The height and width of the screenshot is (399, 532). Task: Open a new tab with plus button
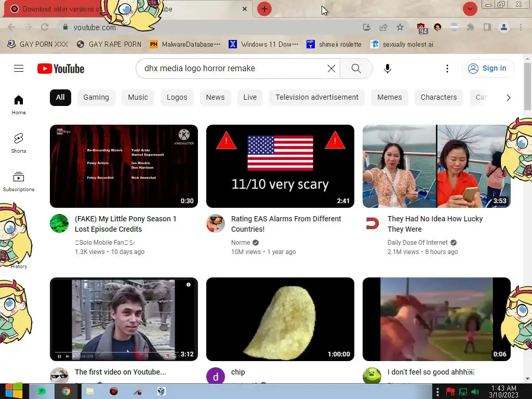click(264, 9)
